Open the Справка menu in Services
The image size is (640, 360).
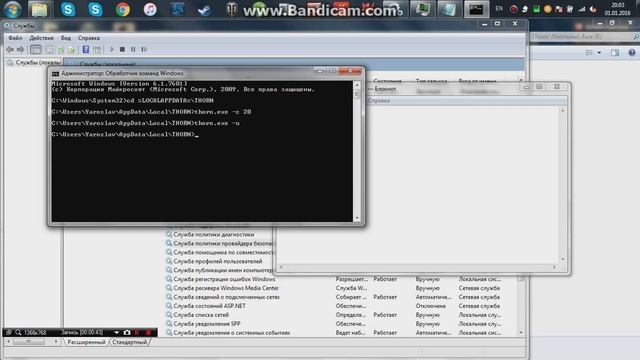coord(89,38)
